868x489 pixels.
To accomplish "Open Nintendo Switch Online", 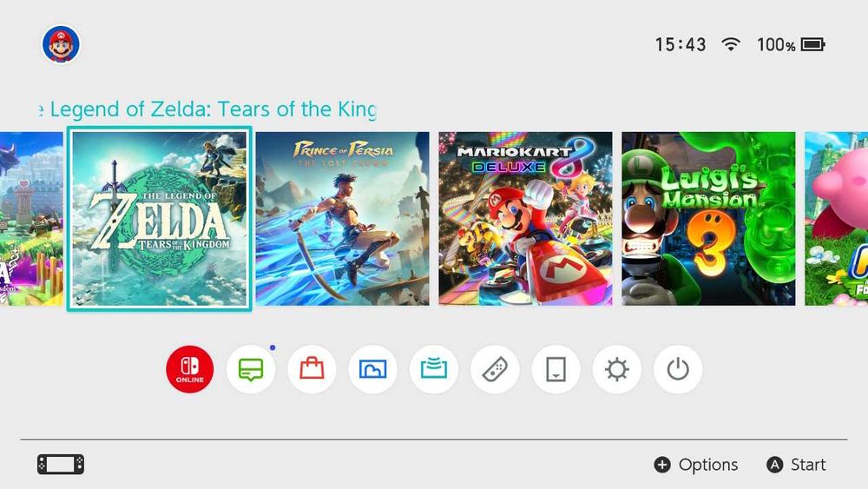I will tap(190, 369).
